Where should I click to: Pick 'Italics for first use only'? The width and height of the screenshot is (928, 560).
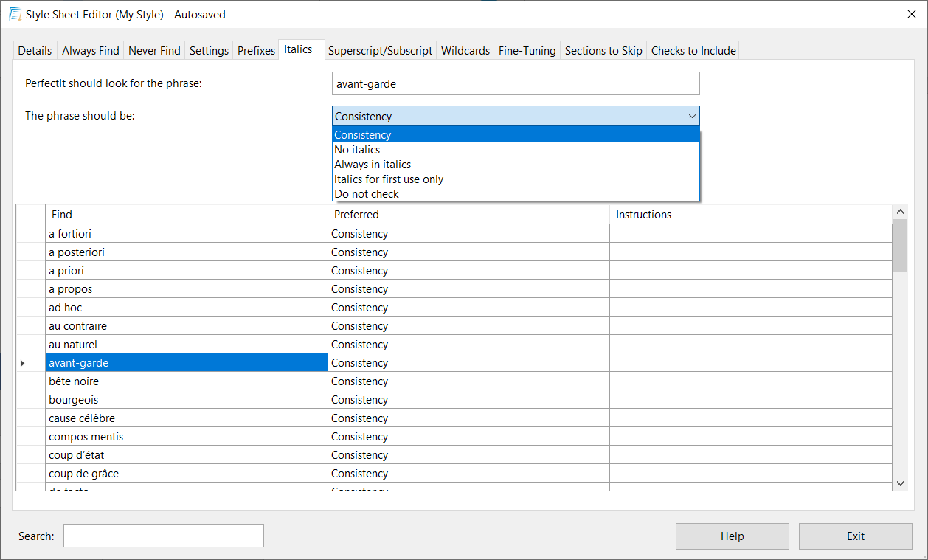point(389,179)
